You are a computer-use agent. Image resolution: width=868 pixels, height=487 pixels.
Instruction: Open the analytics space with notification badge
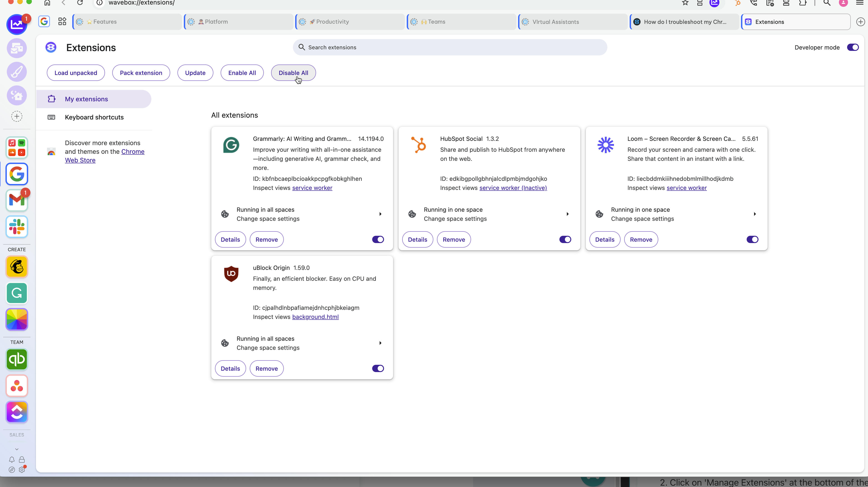coord(17,24)
